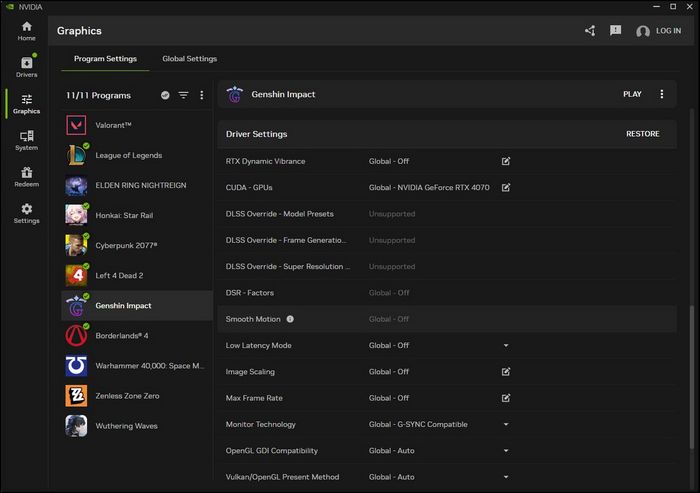Screen dimensions: 700x493
Task: Click the Smooth Motion label
Action: click(x=253, y=319)
